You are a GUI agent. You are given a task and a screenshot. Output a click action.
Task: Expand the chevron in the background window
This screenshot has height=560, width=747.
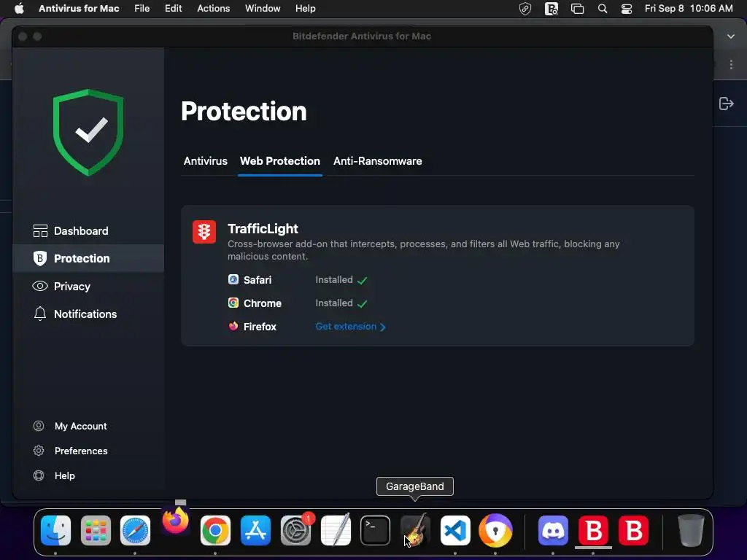point(731,36)
